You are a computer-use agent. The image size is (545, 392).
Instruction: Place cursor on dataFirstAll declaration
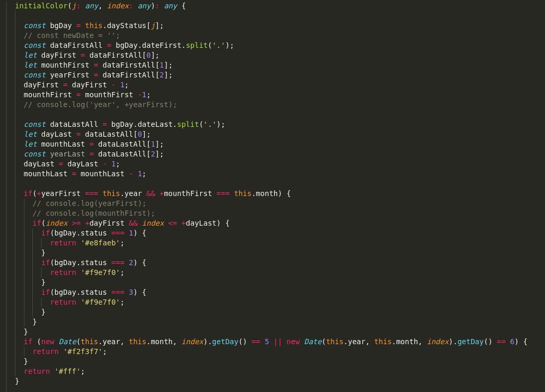click(76, 46)
